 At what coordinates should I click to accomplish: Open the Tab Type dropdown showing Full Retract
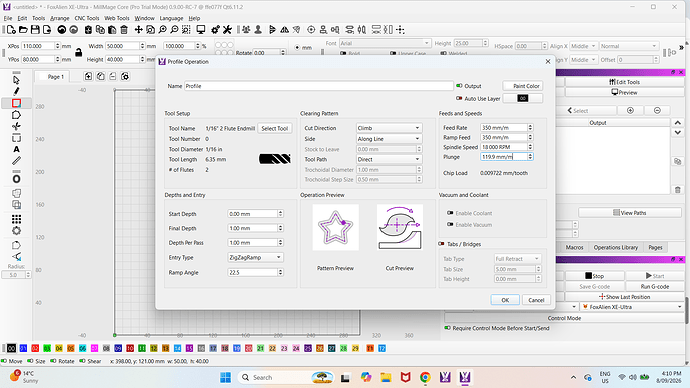click(x=518, y=259)
